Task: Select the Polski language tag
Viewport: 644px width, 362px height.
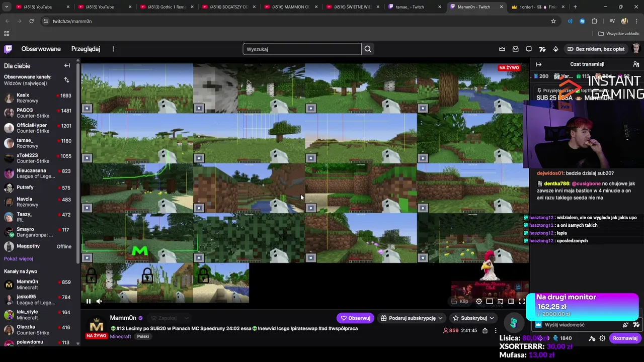Action: [x=143, y=336]
